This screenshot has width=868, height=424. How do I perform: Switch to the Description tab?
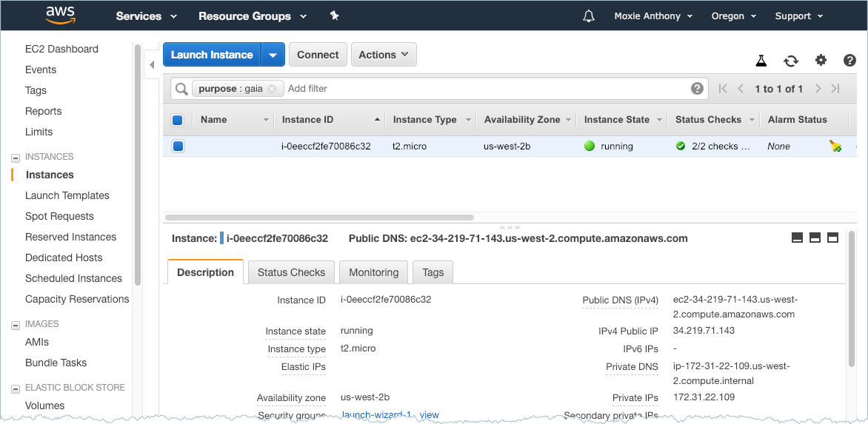205,272
